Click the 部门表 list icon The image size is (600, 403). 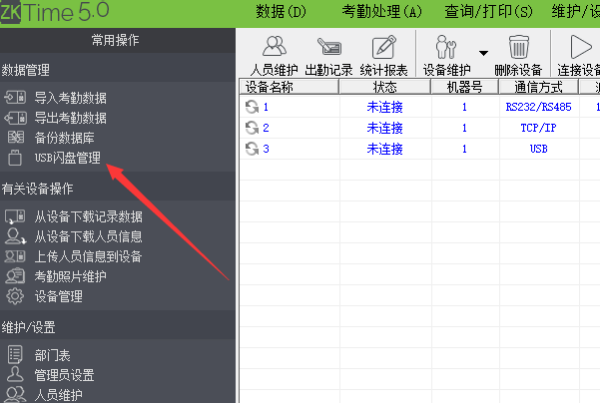(x=15, y=354)
